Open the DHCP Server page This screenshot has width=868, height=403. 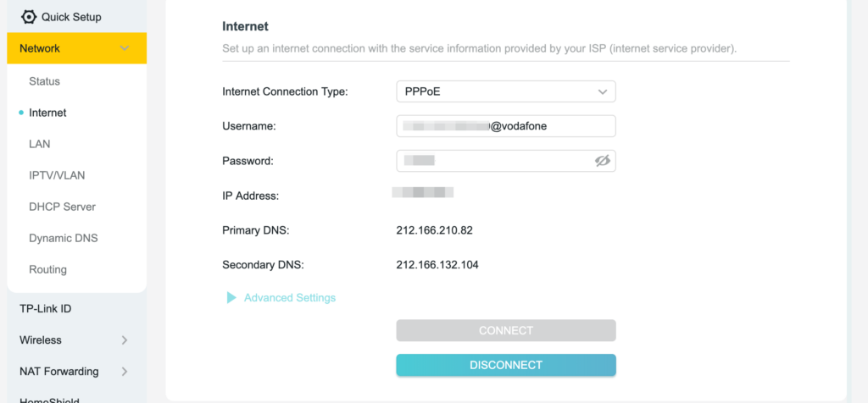pos(62,207)
